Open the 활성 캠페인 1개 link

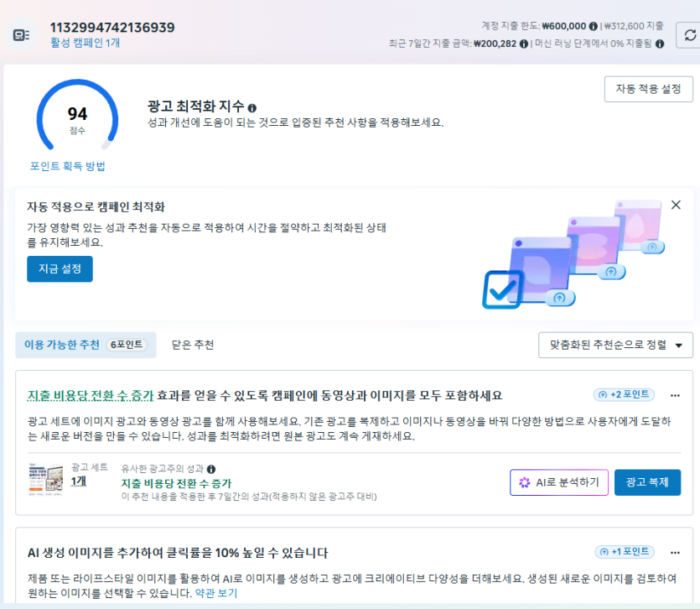[85, 43]
